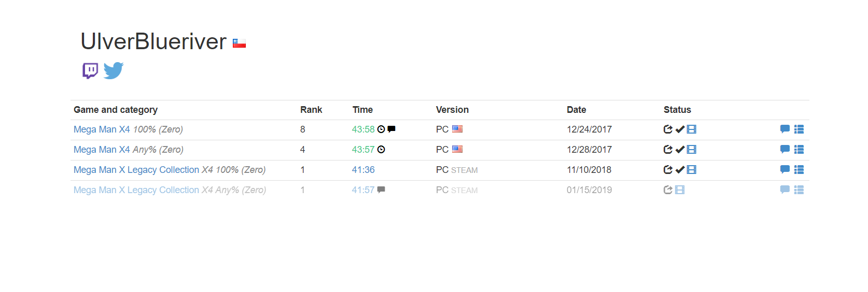The height and width of the screenshot is (292, 868).
Task: Click the 43:57 time link
Action: [363, 150]
